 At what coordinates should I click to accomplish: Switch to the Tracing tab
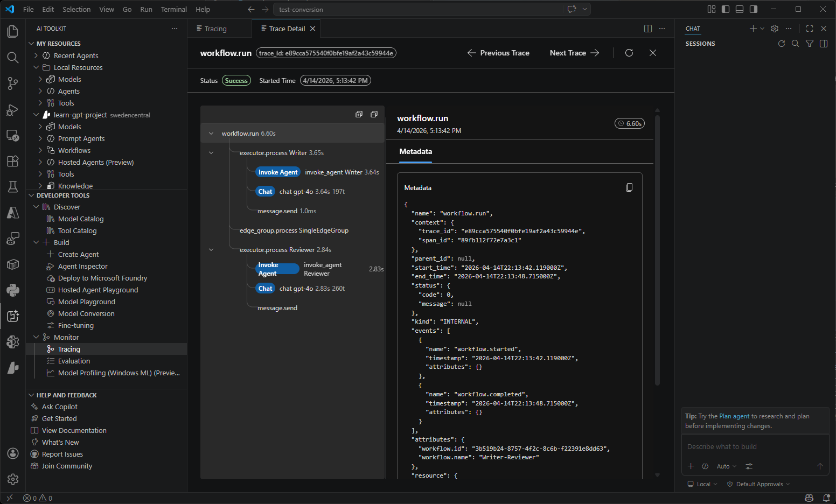[215, 28]
